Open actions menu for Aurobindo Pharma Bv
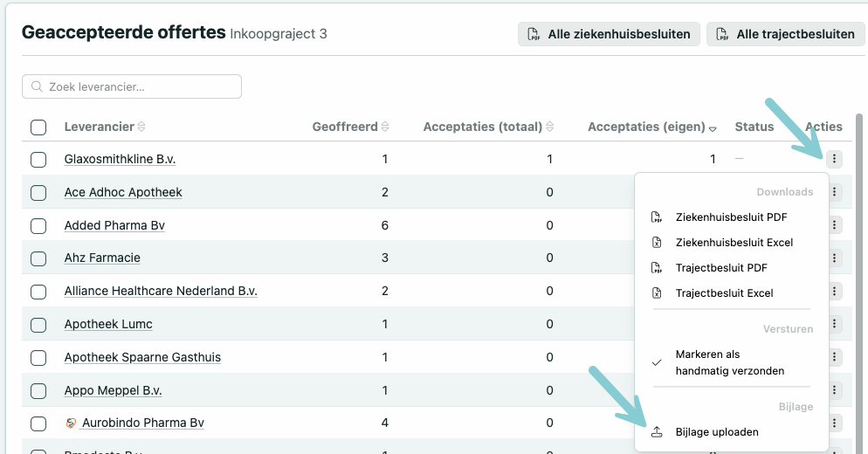Viewport: 868px width, 454px height. (834, 423)
